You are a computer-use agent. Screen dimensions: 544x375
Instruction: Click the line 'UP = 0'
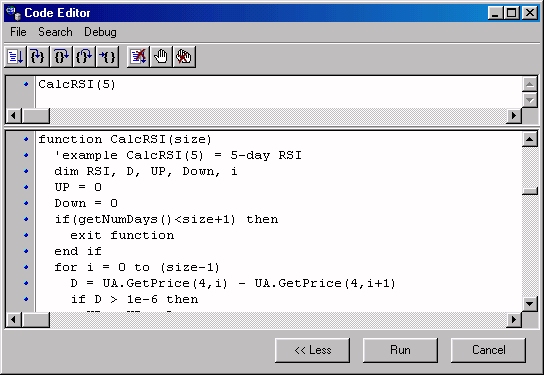pos(78,187)
